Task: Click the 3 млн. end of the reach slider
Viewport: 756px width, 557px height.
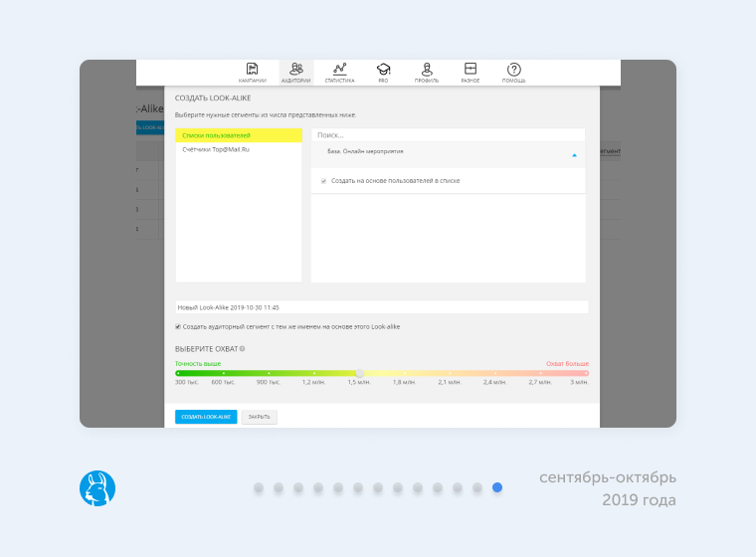Action: pos(587,373)
